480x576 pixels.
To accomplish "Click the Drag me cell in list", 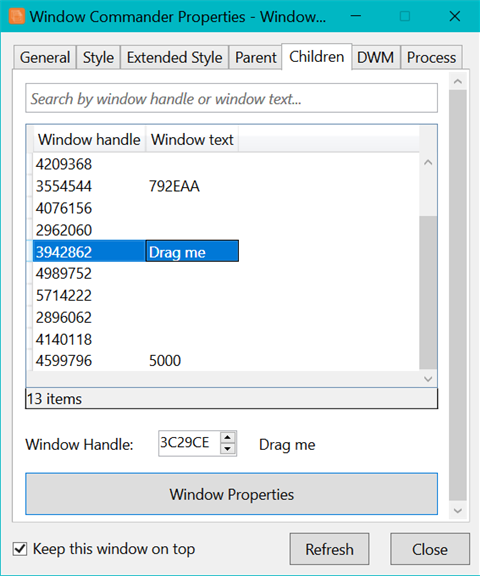I will tap(192, 252).
